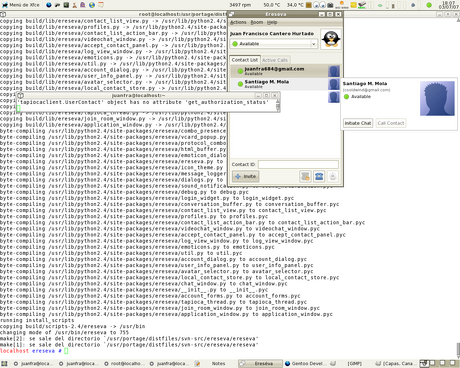Click the localhost ereseva # prompt line
The width and height of the screenshot is (460, 368).
click(x=34, y=351)
